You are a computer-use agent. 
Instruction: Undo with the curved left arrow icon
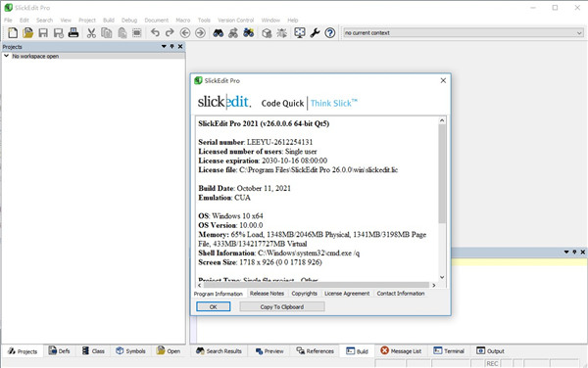pos(155,33)
